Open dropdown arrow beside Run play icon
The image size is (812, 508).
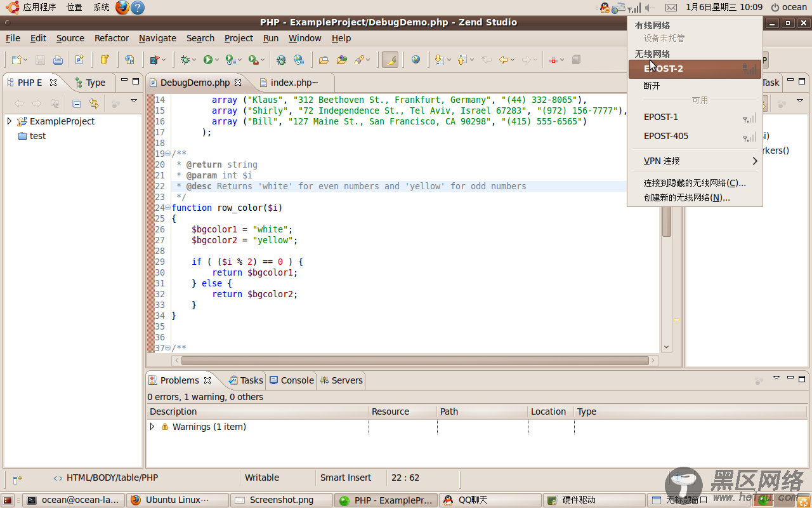(217, 60)
